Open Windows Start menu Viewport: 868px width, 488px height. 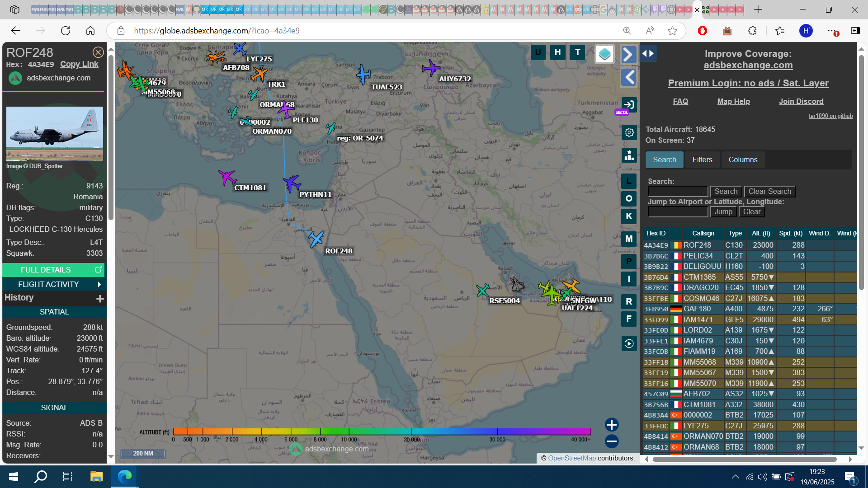pos(14,477)
